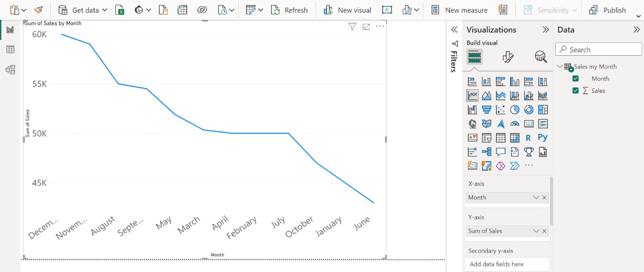This screenshot has width=644, height=272.
Task: Choose the Gauge visualization icon
Action: tap(514, 123)
